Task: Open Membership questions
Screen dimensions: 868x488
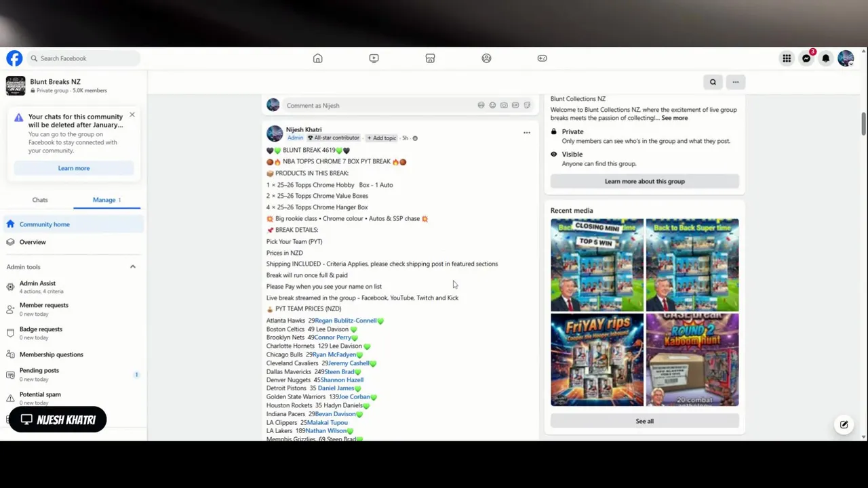Action: [72, 354]
